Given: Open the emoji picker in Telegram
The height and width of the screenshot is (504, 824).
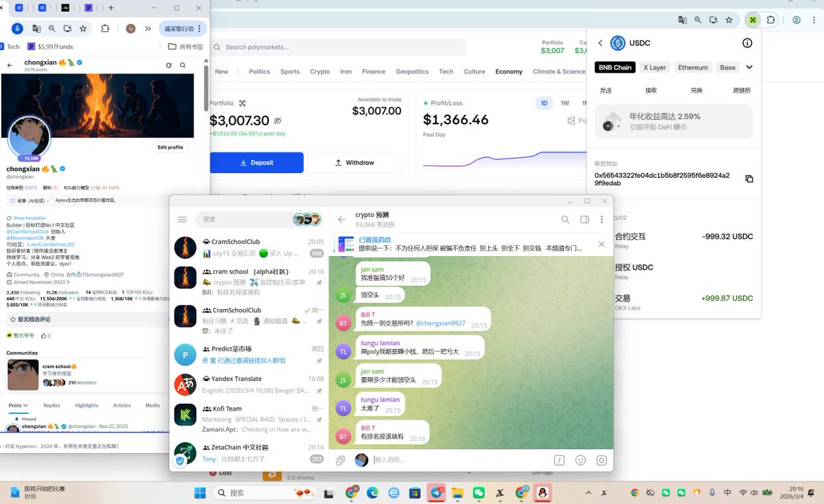Looking at the screenshot, I should [x=580, y=460].
